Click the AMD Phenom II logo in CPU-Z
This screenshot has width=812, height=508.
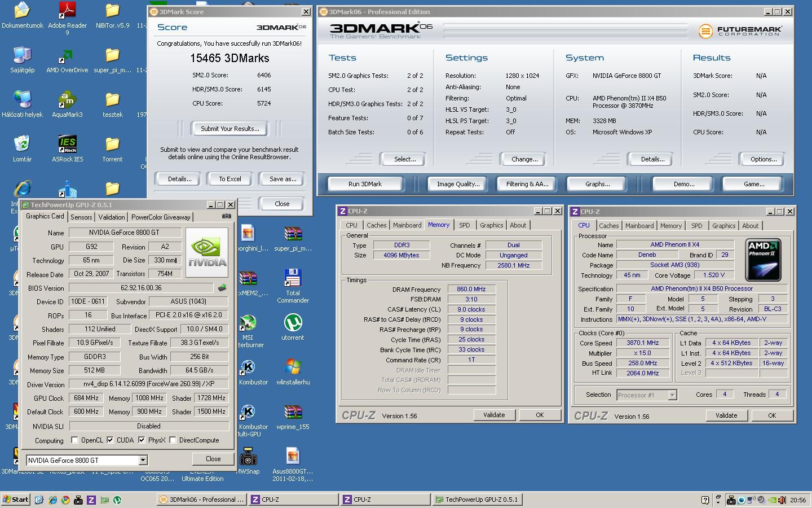point(763,260)
